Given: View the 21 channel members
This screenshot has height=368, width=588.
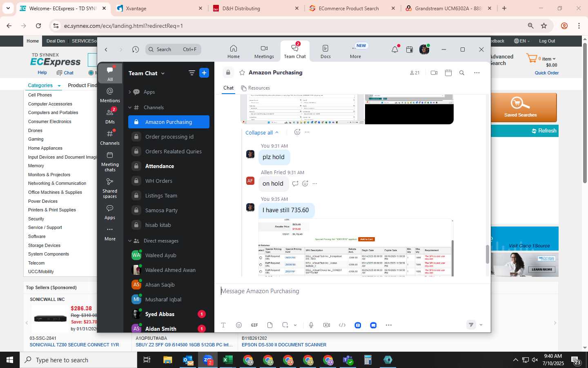Looking at the screenshot, I should click(x=414, y=73).
